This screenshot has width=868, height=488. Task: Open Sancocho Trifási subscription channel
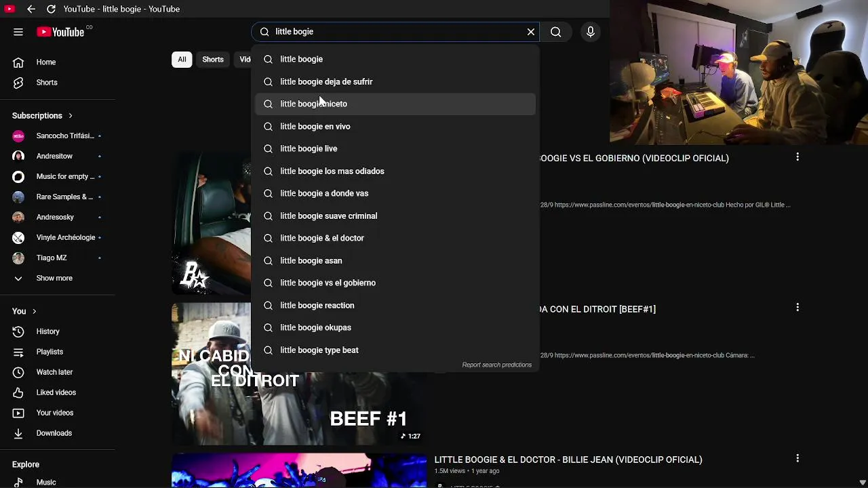coord(58,136)
